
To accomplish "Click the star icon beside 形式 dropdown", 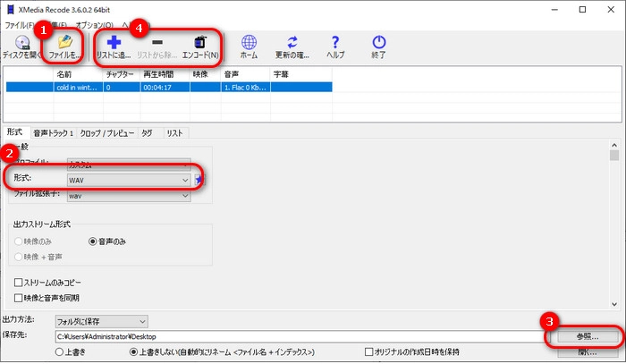I will (x=199, y=180).
